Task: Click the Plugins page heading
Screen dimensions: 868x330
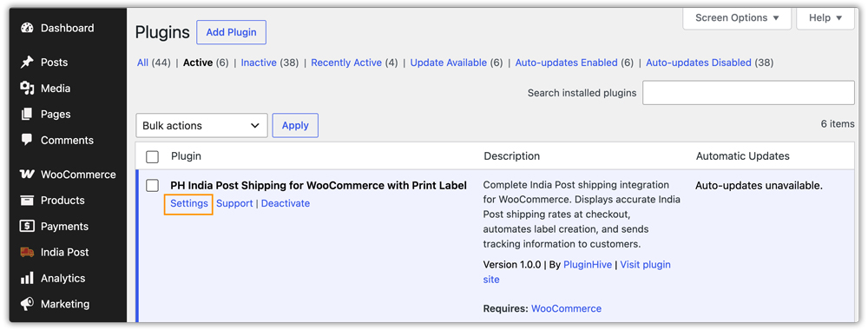Action: tap(162, 32)
